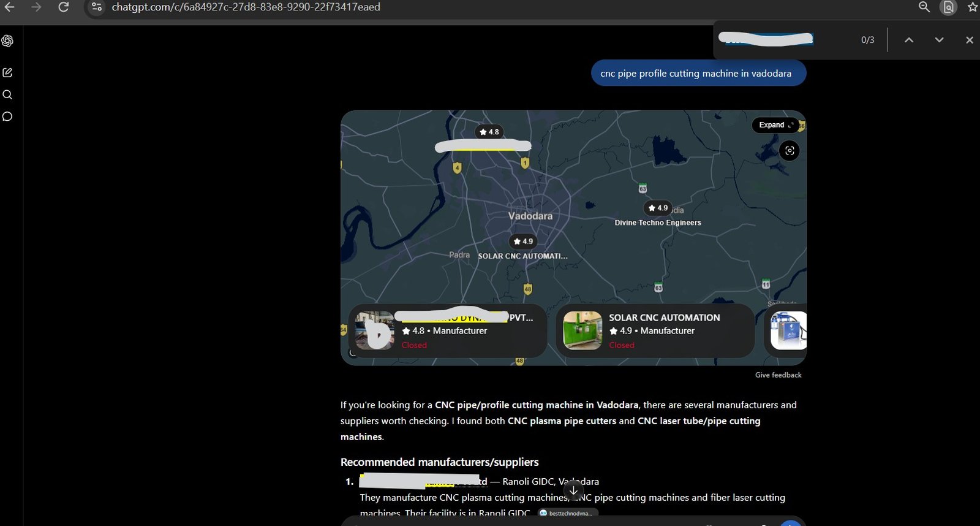Open the page search lens icon
The height and width of the screenshot is (526, 980).
click(x=949, y=7)
